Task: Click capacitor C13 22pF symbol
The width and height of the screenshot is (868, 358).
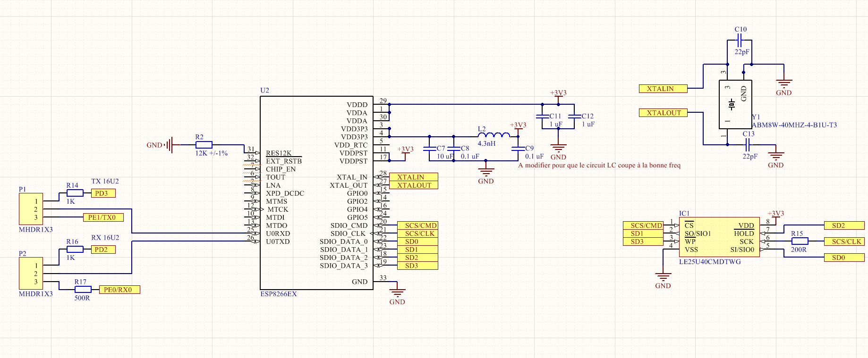Action: pos(748,145)
